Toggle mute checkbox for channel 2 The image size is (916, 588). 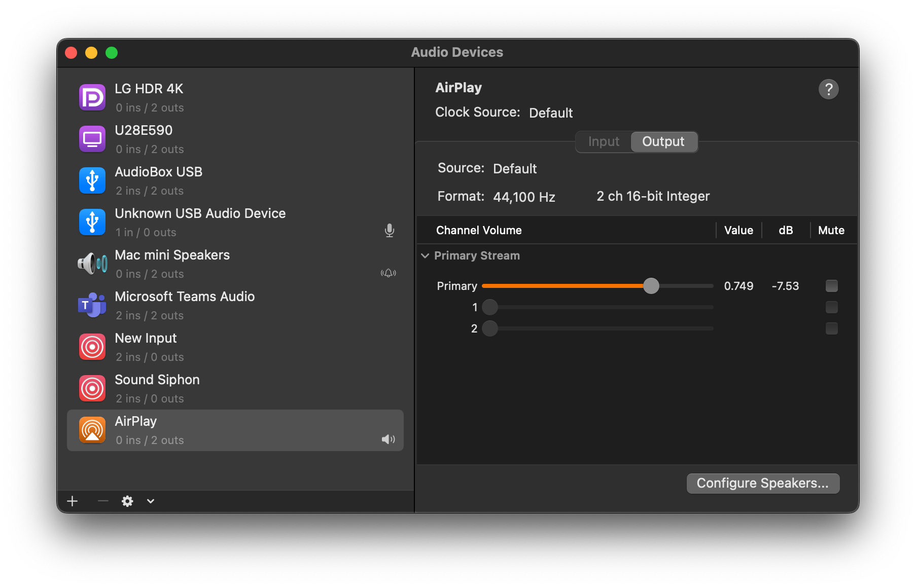click(831, 328)
